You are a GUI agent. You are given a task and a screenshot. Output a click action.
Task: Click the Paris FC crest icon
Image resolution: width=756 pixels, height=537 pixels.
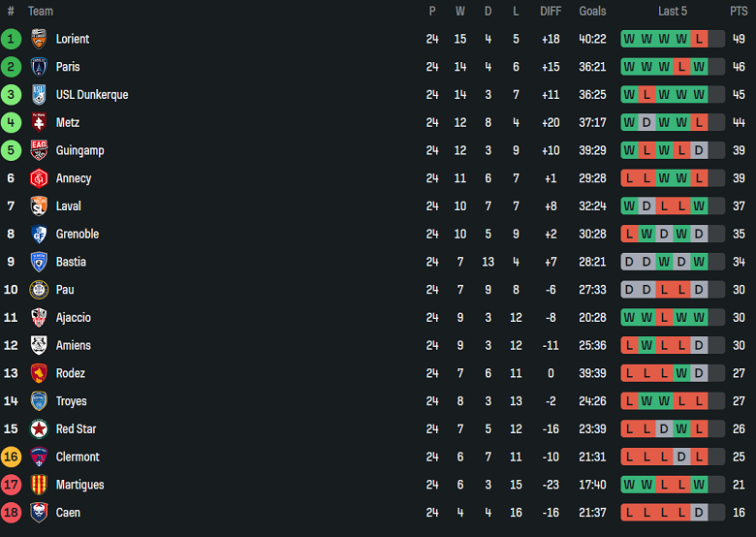pos(39,67)
